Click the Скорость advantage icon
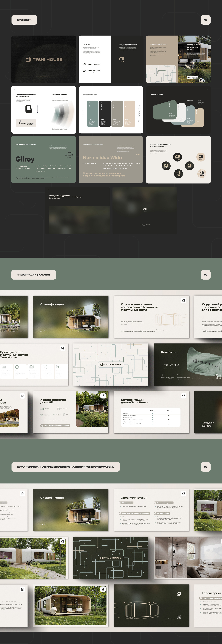222x644 pixels. [17, 367]
